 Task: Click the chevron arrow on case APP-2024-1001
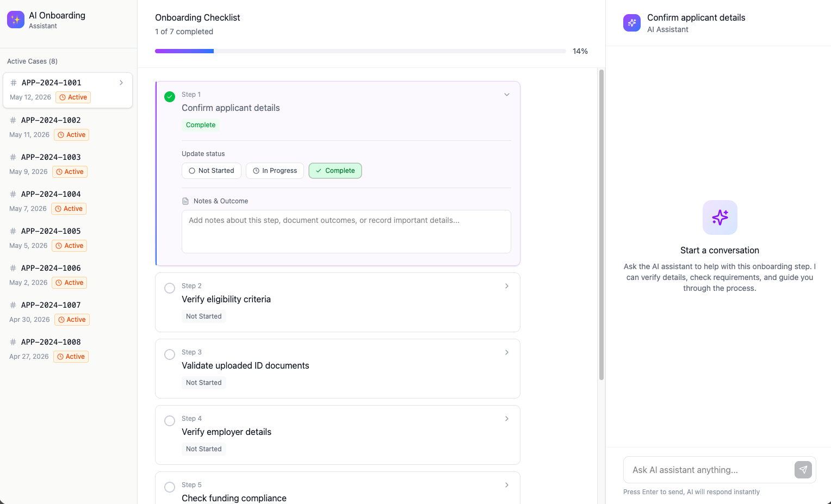point(121,83)
